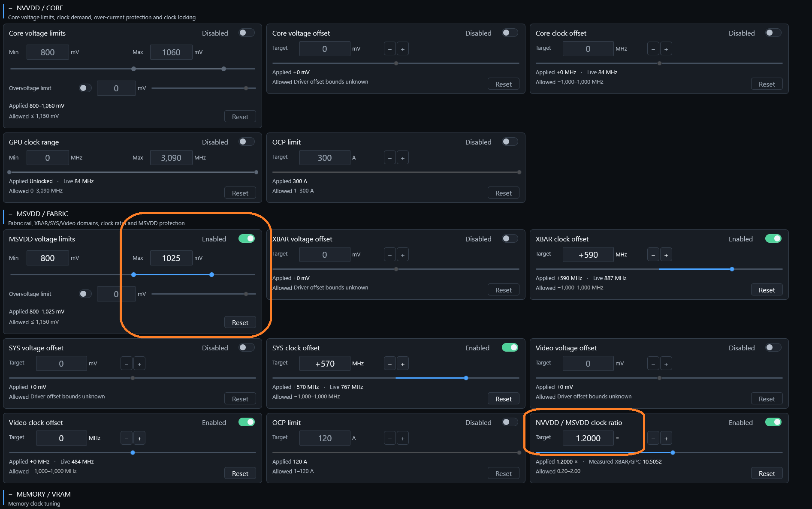Reset the XBAR clock offset
Screen dimensions: 812x509
click(767, 290)
